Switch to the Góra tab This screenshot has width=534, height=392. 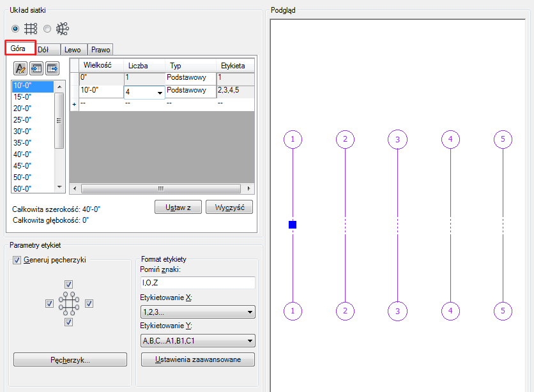click(20, 48)
